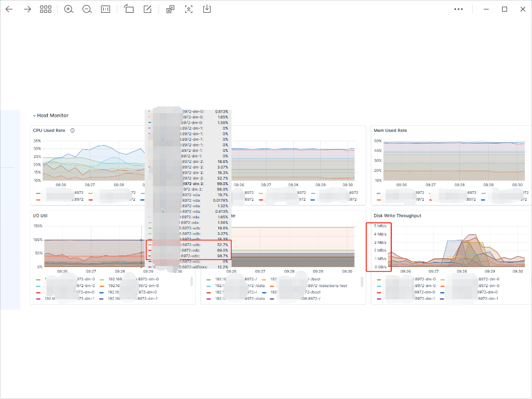
Task: Zoom out with the magnifier minus icon
Action: [87, 9]
